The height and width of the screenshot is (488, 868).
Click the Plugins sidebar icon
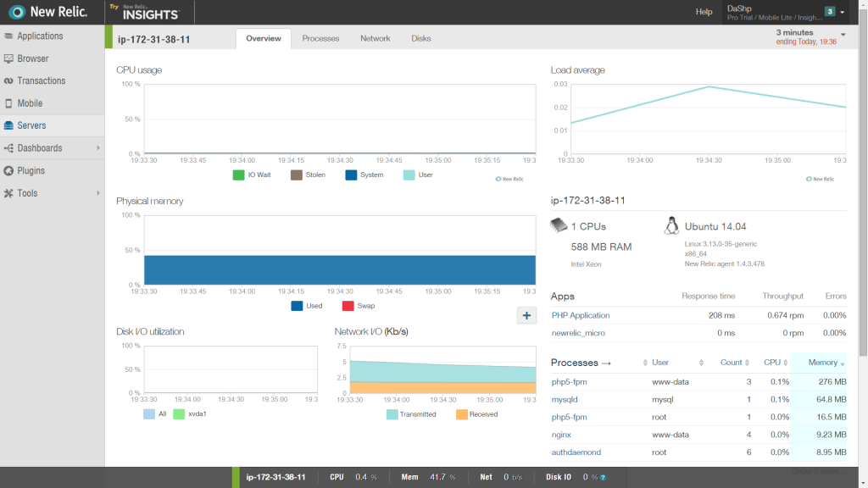coord(8,171)
